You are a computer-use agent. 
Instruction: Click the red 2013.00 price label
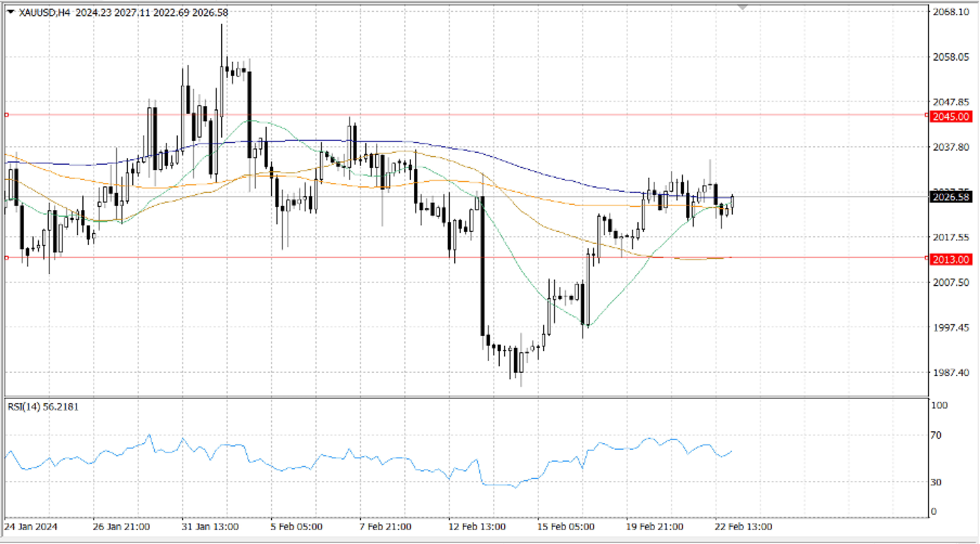pos(951,259)
